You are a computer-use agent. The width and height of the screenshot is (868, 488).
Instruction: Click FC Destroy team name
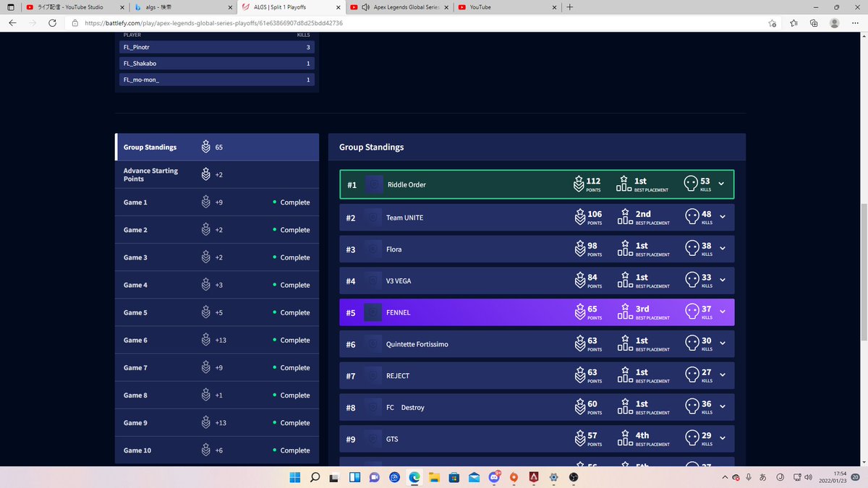coord(405,407)
